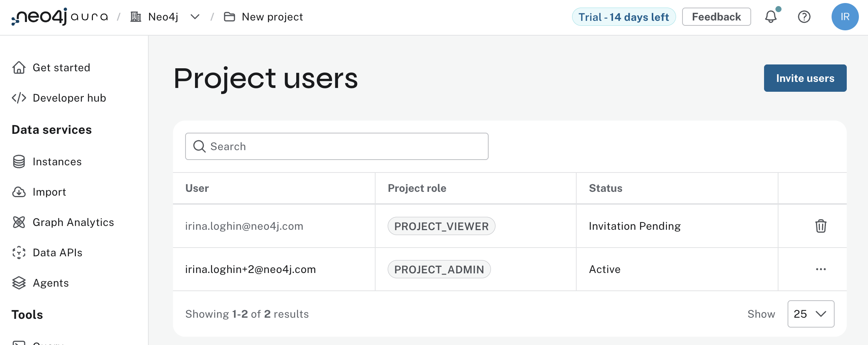Open the Developer hub
This screenshot has height=345, width=868.
point(69,98)
